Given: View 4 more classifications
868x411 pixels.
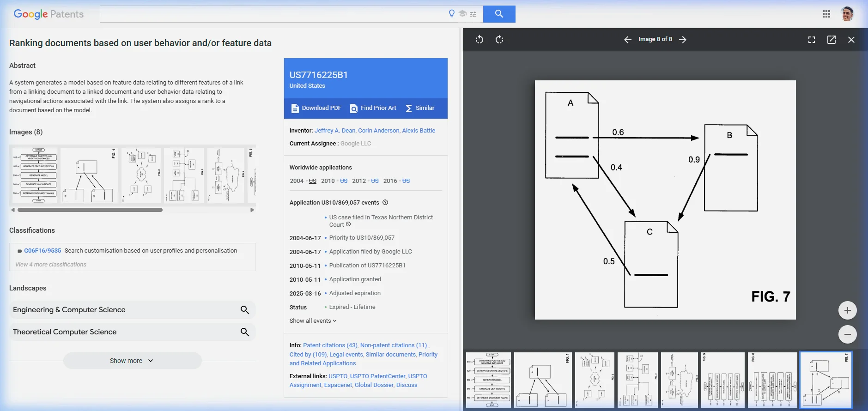Looking at the screenshot, I should tap(51, 265).
